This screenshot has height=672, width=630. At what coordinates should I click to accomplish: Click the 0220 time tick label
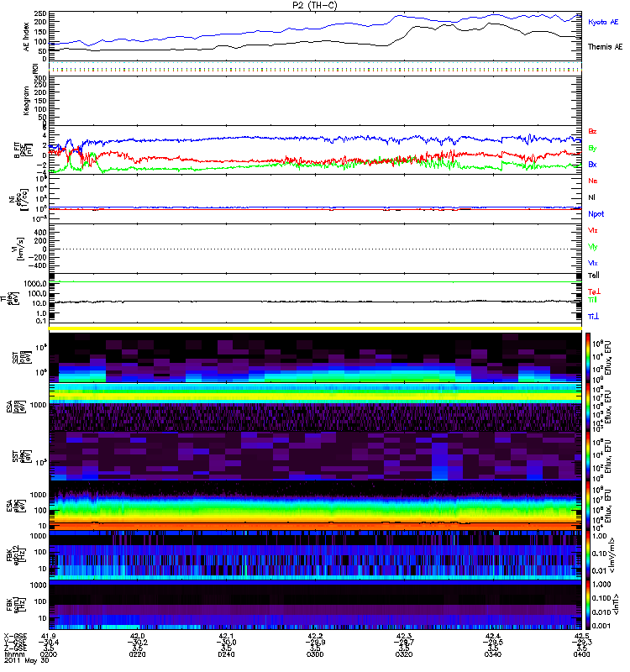click(x=137, y=654)
